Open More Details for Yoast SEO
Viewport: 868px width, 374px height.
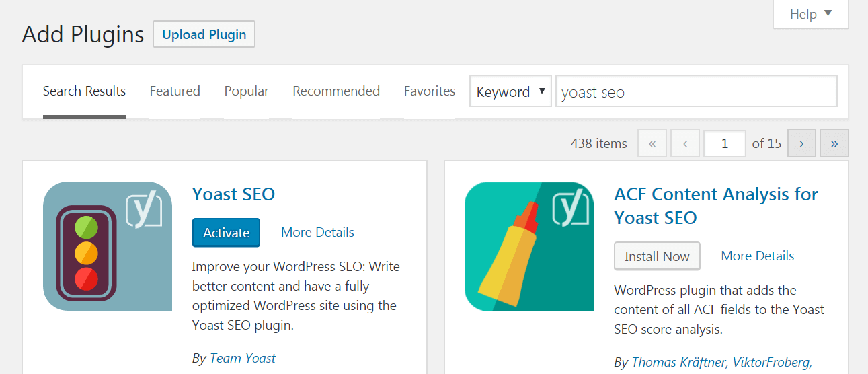pos(317,233)
